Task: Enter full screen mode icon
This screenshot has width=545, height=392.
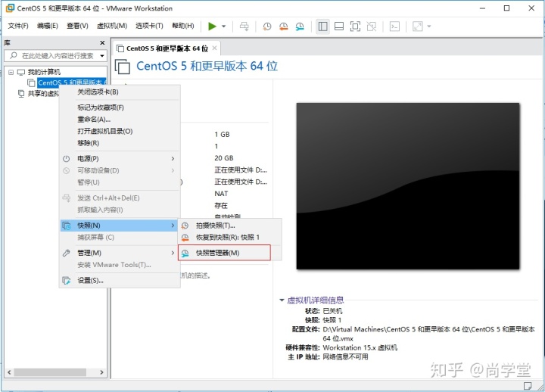Action: pyautogui.click(x=355, y=26)
